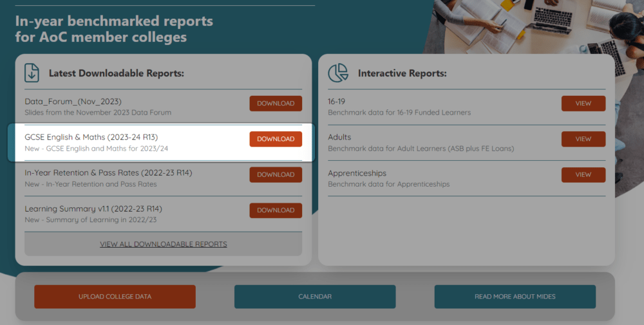Download the Data_Forum_(Nov_2023) slides

[276, 104]
